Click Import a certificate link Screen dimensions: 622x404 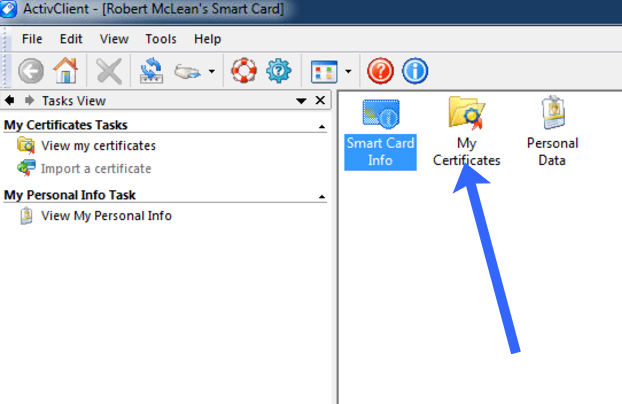(96, 169)
